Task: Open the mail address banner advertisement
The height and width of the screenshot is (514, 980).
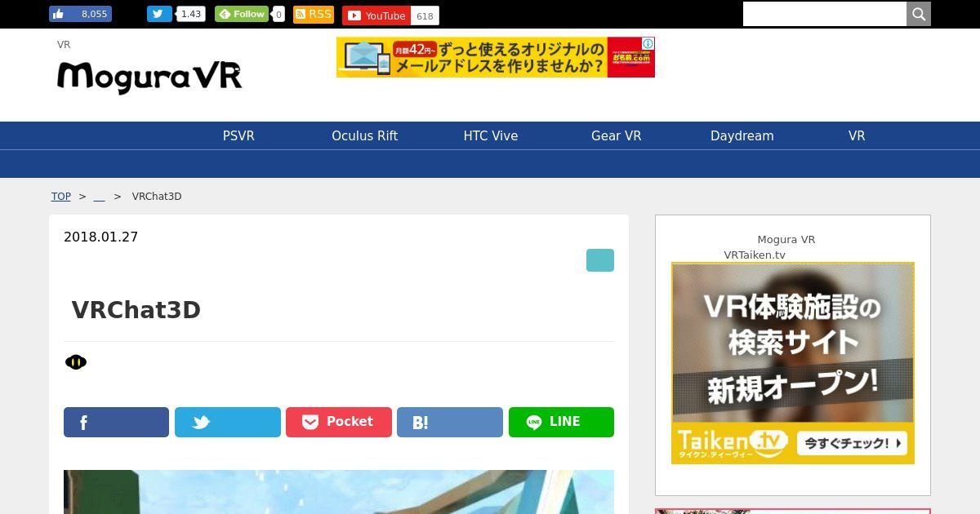Action: 496,57
